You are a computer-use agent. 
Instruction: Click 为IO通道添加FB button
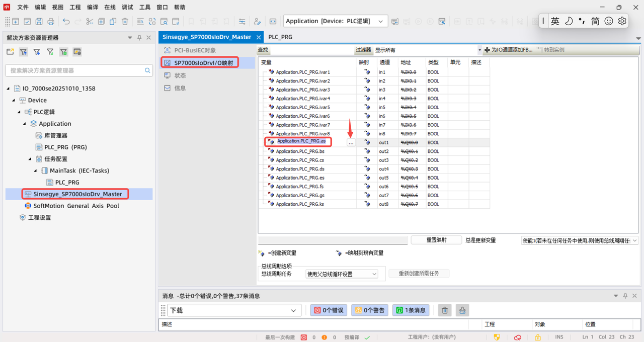(508, 50)
